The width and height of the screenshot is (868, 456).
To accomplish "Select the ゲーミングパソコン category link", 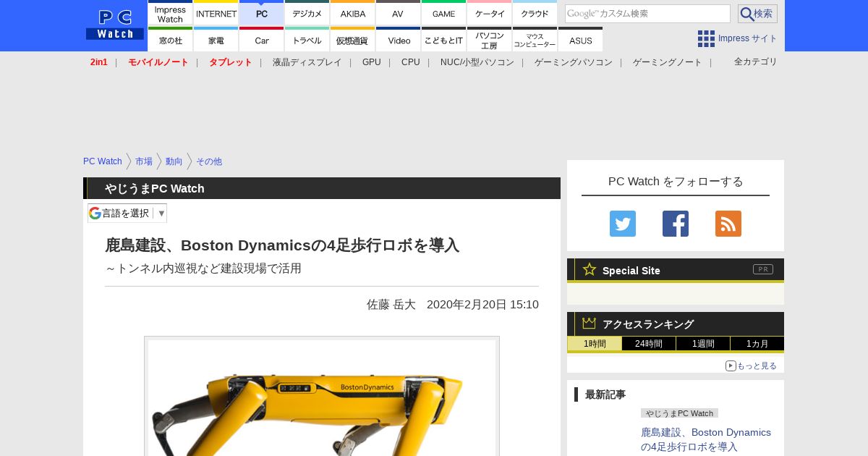I will click(574, 62).
